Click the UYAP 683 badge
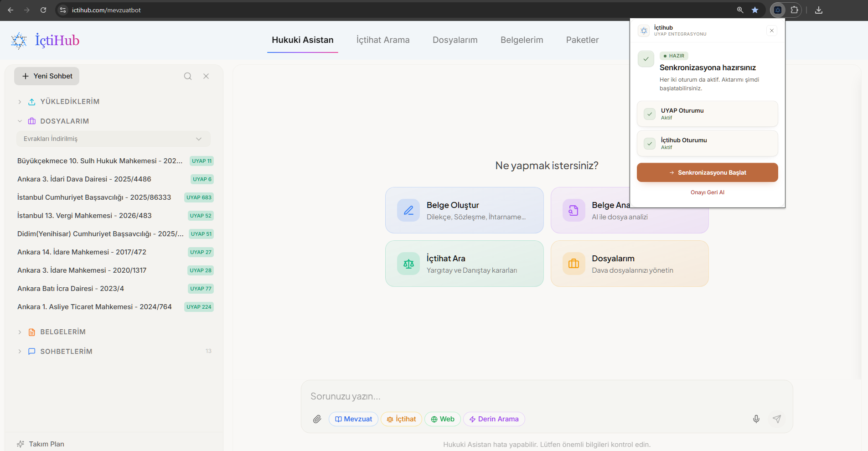The image size is (868, 451). [199, 197]
